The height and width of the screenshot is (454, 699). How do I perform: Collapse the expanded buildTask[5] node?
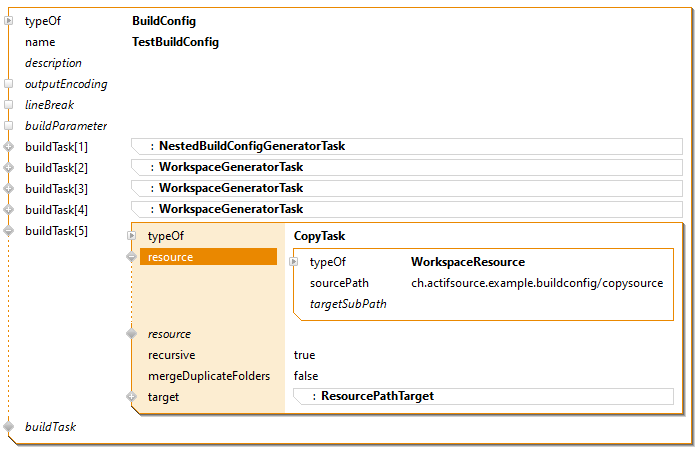coord(9,231)
